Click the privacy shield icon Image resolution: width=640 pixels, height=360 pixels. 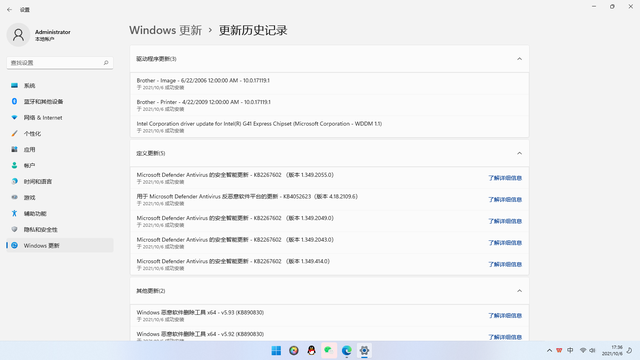pyautogui.click(x=14, y=229)
